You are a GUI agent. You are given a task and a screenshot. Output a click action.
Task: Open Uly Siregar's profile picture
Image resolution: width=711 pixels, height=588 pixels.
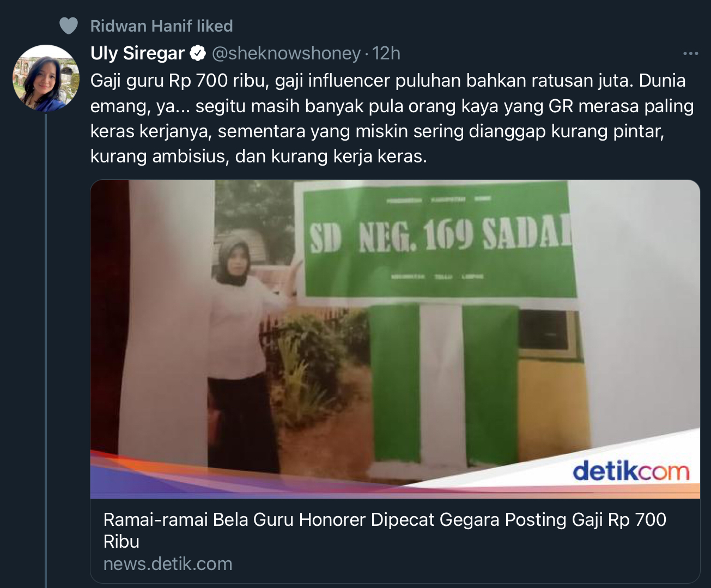click(46, 78)
